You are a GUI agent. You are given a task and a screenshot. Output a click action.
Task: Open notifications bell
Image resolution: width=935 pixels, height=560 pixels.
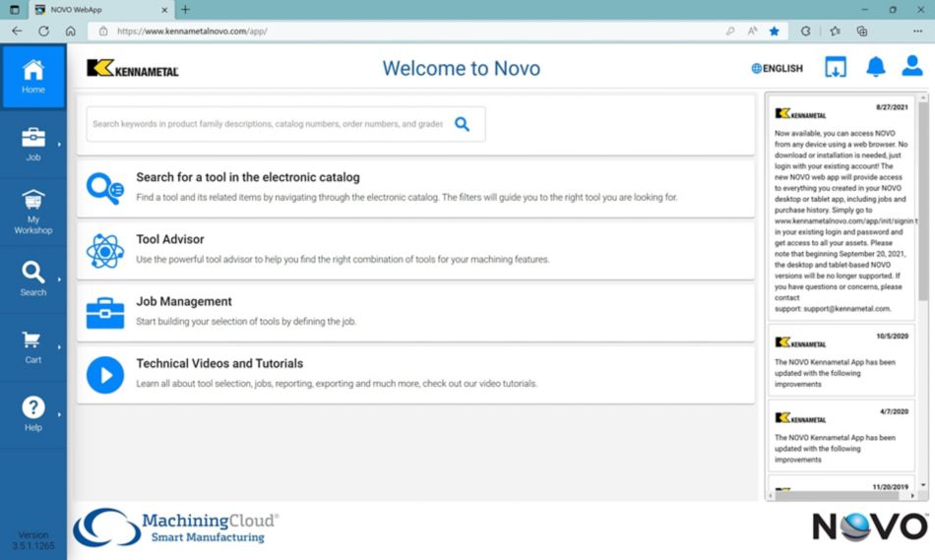tap(875, 67)
